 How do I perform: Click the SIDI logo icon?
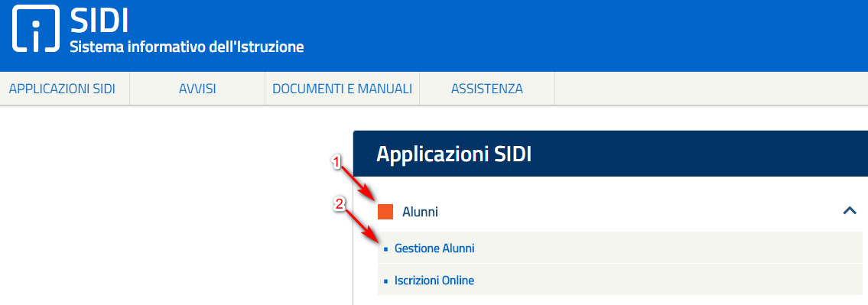35,28
